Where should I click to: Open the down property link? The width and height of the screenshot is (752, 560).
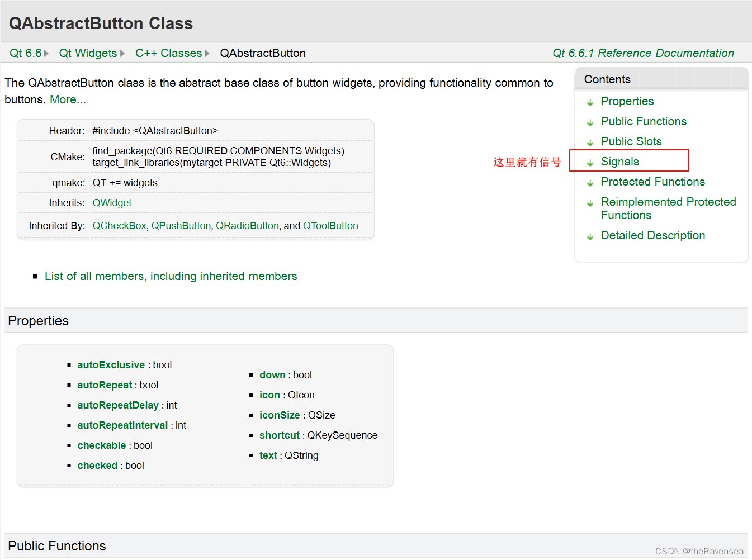pos(272,375)
